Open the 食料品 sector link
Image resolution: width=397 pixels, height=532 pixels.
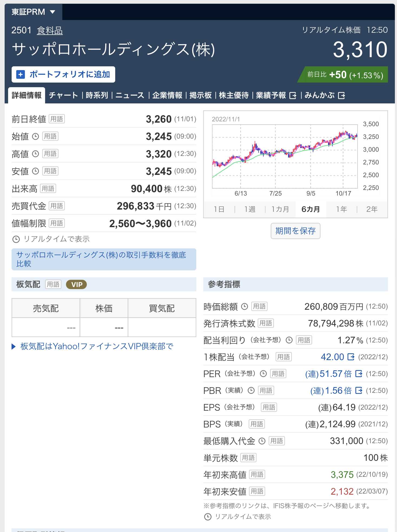[x=50, y=30]
